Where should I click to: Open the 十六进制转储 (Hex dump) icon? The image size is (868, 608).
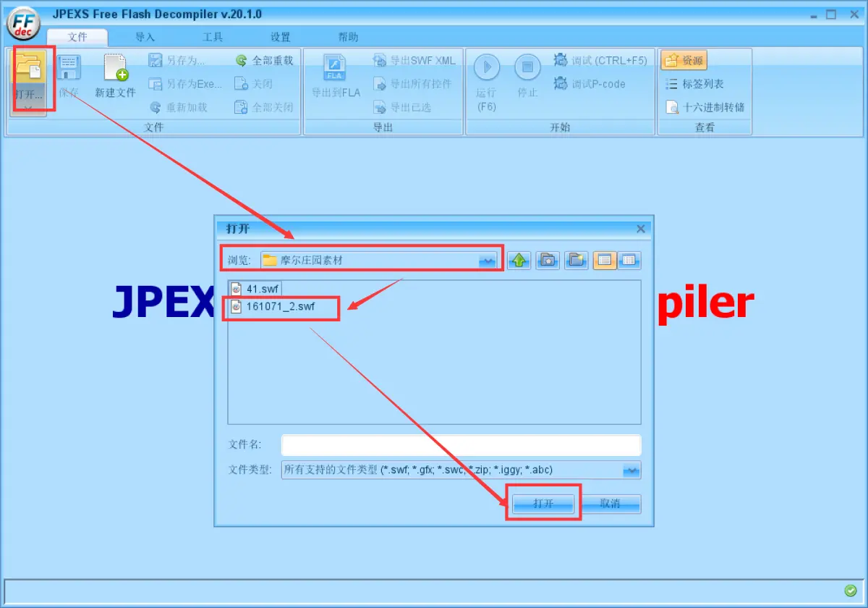(702, 106)
